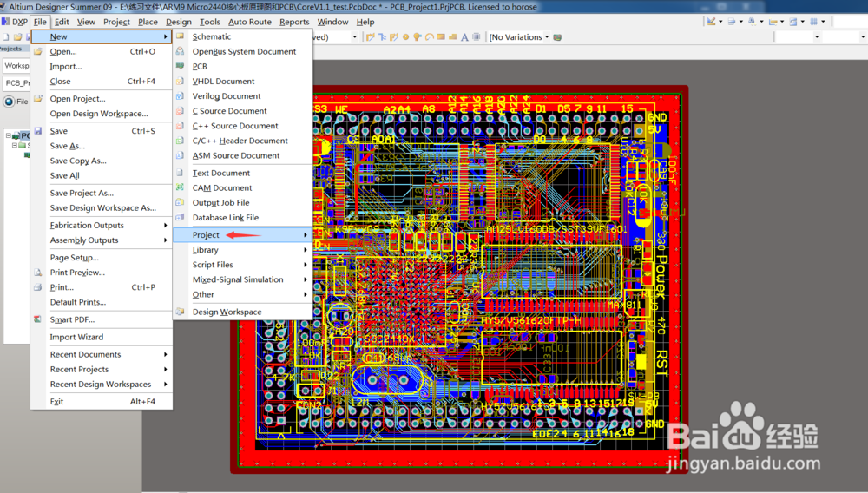Viewport: 868px width, 493px height.
Task: Open the Reports menu
Action: (294, 22)
